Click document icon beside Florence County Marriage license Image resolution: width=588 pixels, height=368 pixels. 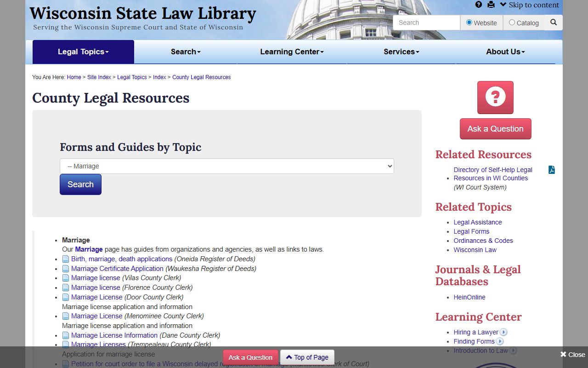66,287
